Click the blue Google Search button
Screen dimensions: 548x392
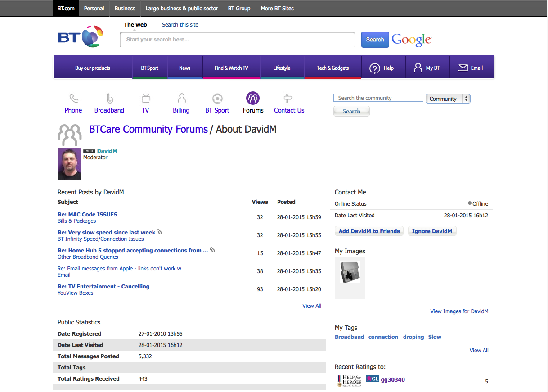point(375,40)
